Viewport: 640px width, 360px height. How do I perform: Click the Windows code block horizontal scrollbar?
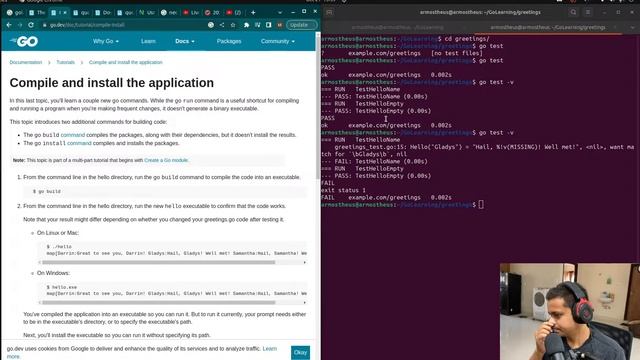tap(158, 302)
